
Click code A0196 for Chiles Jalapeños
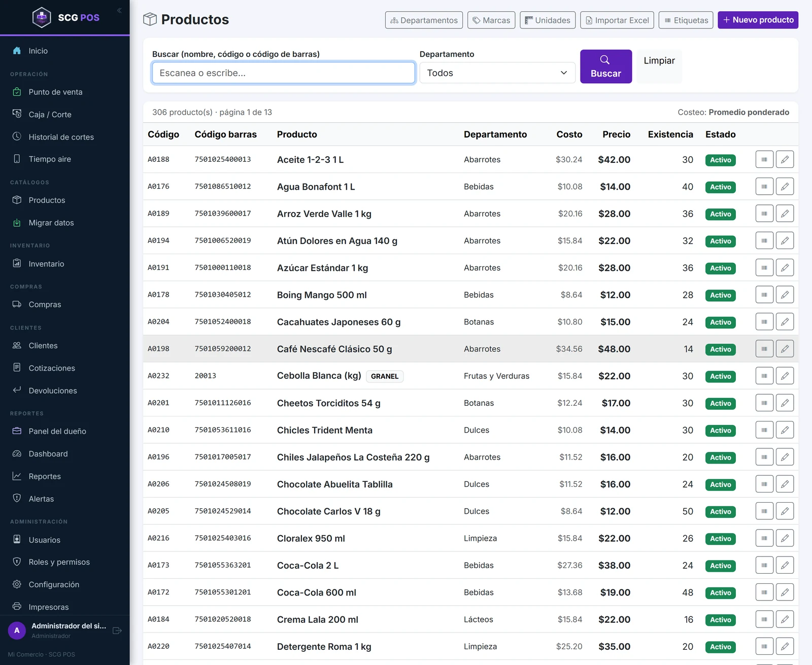[x=158, y=457]
